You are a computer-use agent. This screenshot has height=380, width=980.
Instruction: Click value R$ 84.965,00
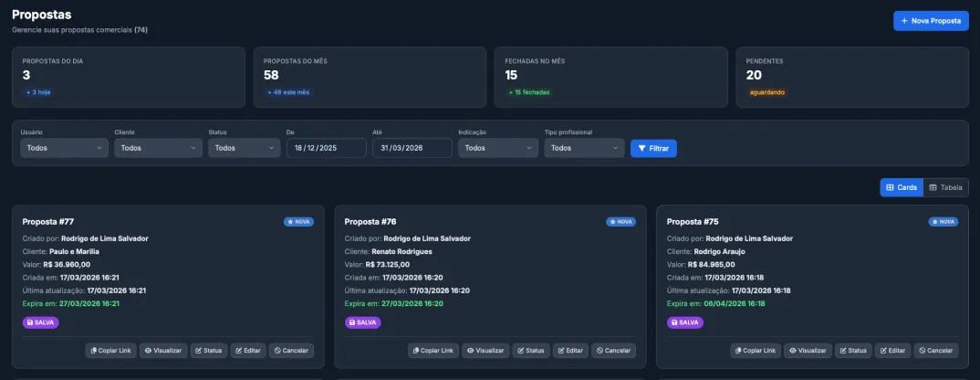click(x=712, y=264)
